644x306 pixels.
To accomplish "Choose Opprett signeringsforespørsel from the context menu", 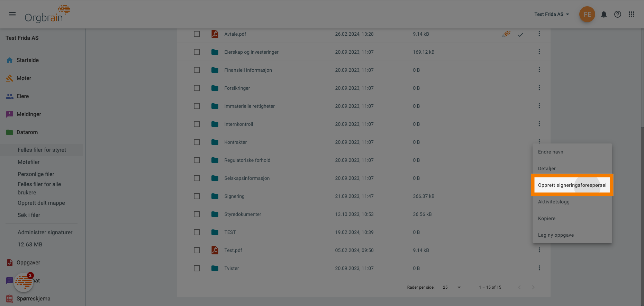I will [x=572, y=185].
